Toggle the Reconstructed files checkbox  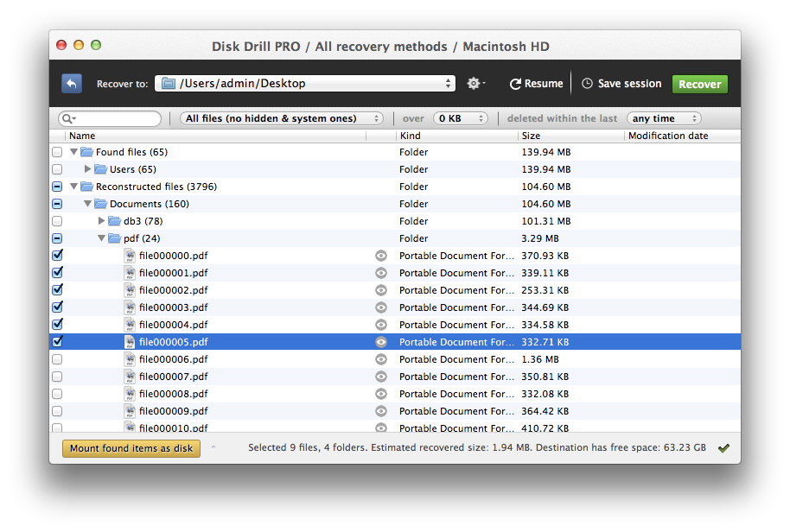pos(57,187)
